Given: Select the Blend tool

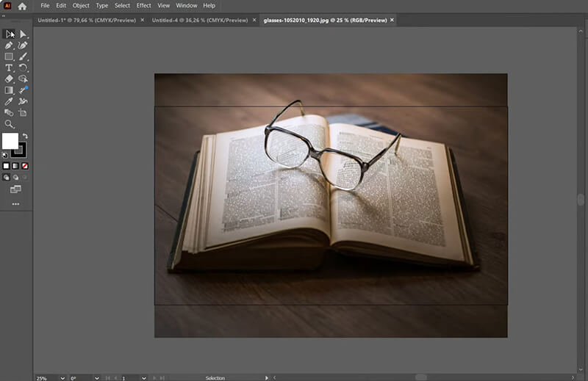Looking at the screenshot, I should point(9,112).
